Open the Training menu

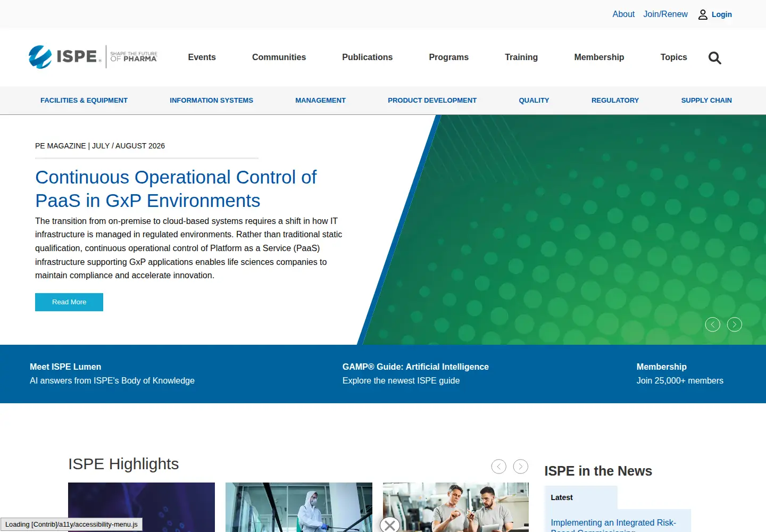[521, 57]
